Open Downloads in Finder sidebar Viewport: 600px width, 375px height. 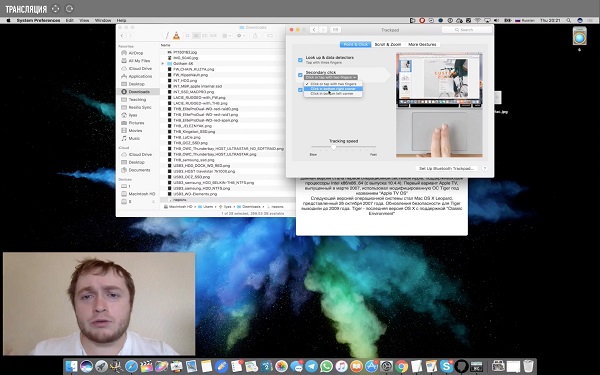point(139,92)
